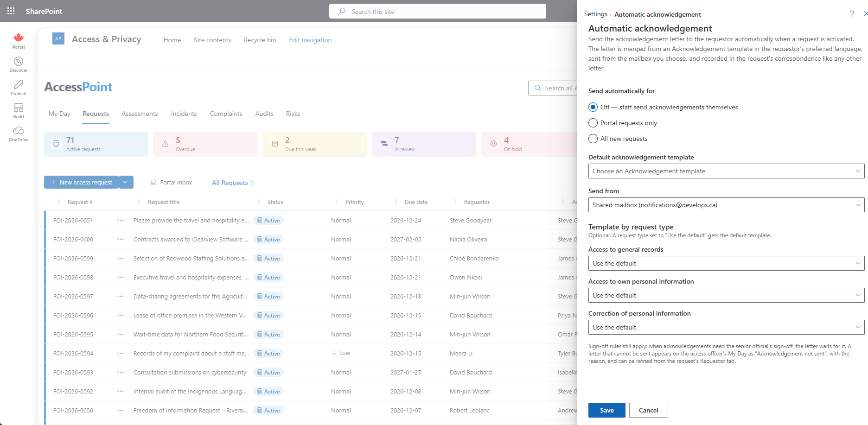This screenshot has width=868, height=425.
Task: Click the Overdue warning triangle icon
Action: 166,144
